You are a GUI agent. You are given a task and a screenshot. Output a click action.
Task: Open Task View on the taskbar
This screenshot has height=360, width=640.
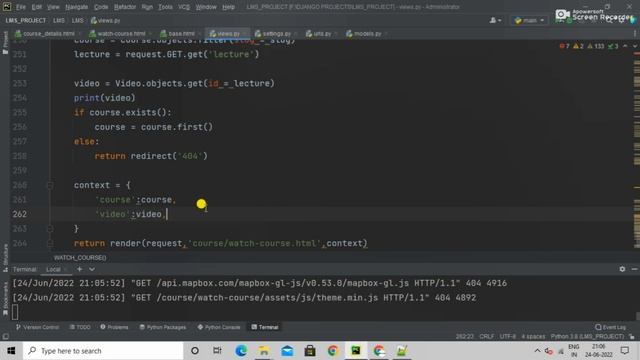coord(217,351)
